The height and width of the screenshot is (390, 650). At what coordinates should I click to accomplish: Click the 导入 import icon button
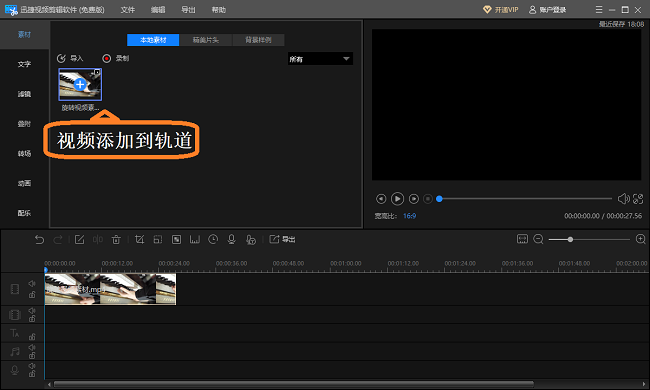70,58
